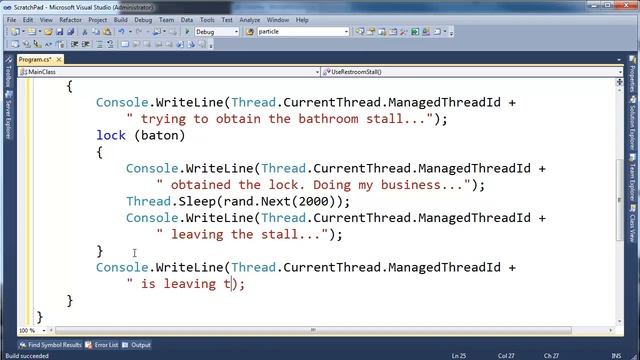Open the Add New Item dropdown arrow
The width and height of the screenshot is (640, 360).
click(x=40, y=32)
